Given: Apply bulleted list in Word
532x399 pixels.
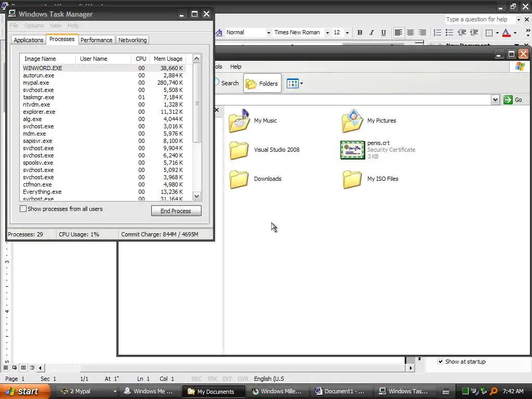Looking at the screenshot, I should (449, 33).
